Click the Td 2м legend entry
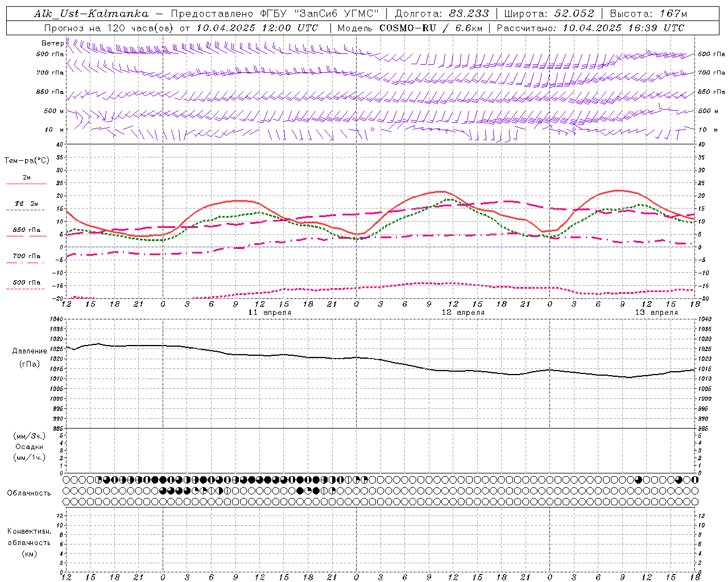Screen dimensions: 728x582 27,203
